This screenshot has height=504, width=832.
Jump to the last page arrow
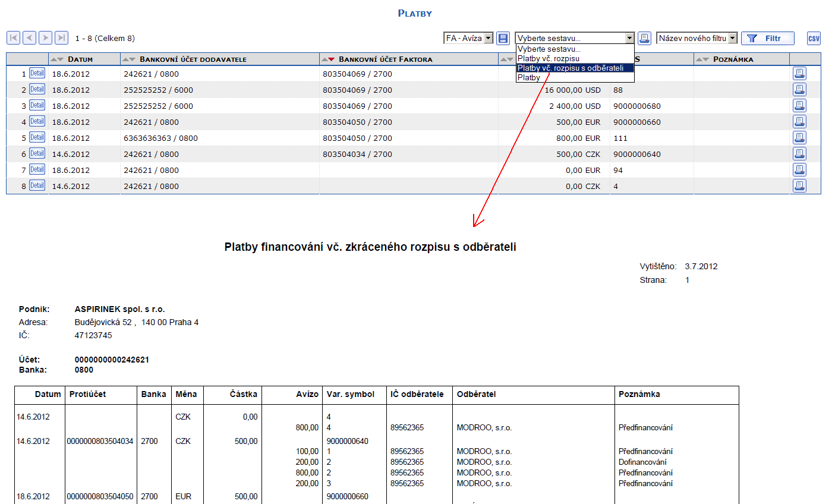click(61, 38)
